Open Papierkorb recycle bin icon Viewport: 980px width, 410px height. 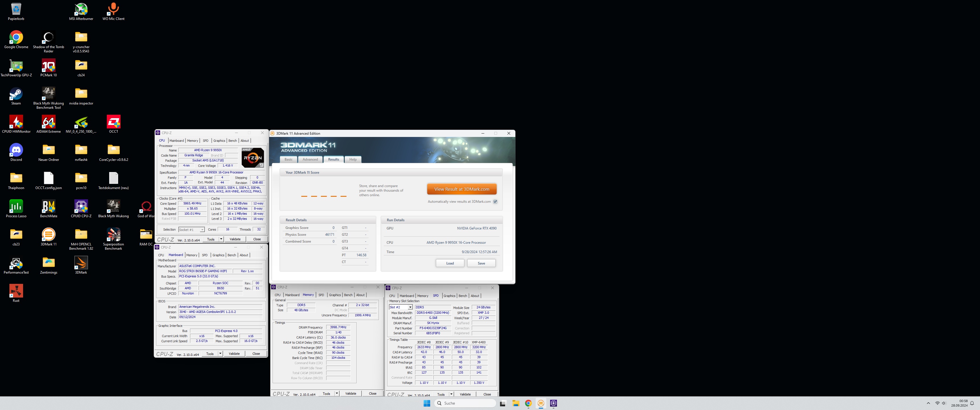(x=16, y=11)
